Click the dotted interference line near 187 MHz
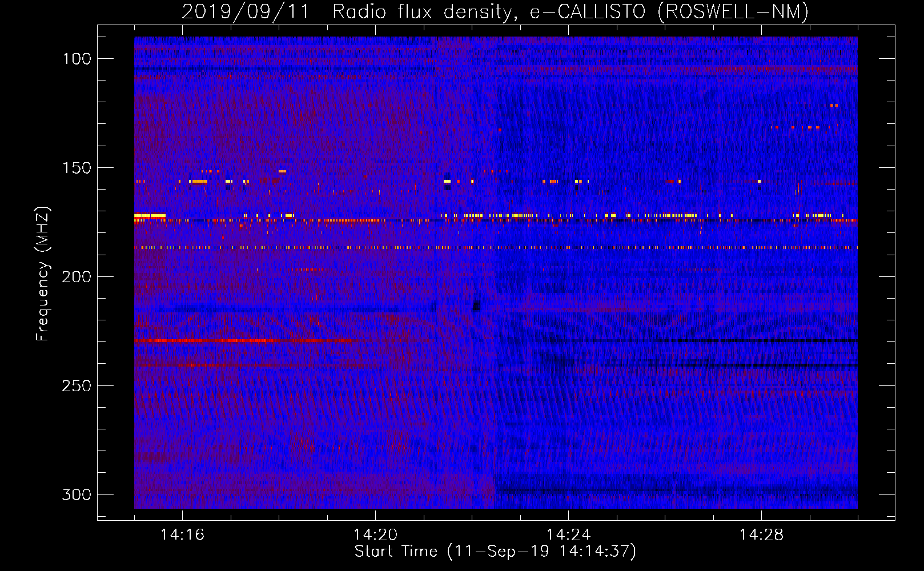This screenshot has height=571, width=924. click(496, 248)
